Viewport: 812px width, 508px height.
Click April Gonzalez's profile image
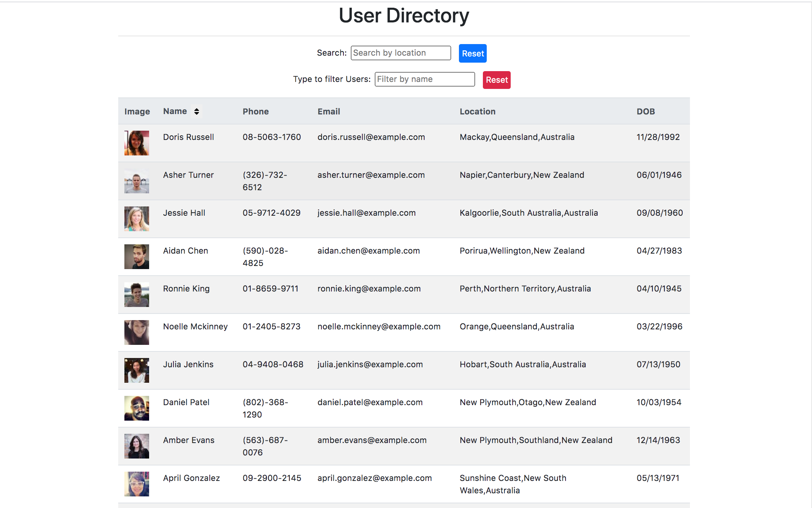(x=136, y=484)
